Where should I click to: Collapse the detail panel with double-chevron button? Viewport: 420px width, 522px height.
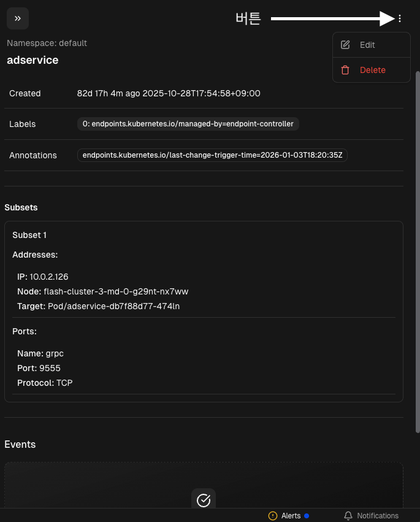[x=18, y=18]
